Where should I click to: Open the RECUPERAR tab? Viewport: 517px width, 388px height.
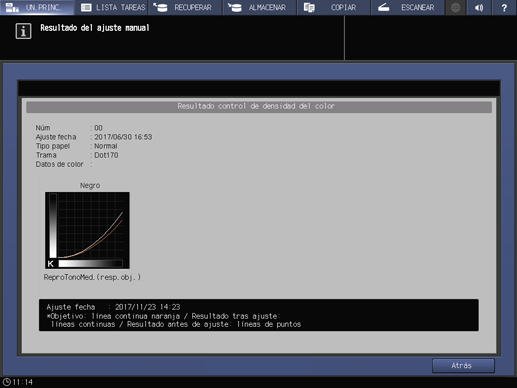[x=185, y=7]
